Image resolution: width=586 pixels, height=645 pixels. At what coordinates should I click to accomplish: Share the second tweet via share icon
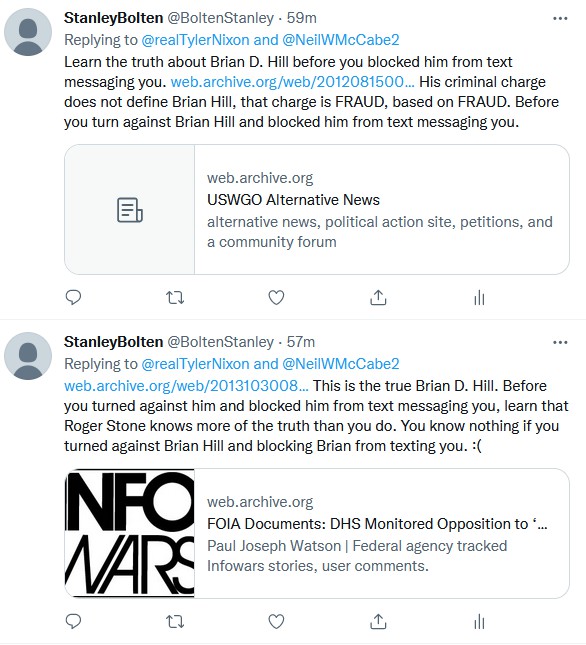click(x=378, y=621)
